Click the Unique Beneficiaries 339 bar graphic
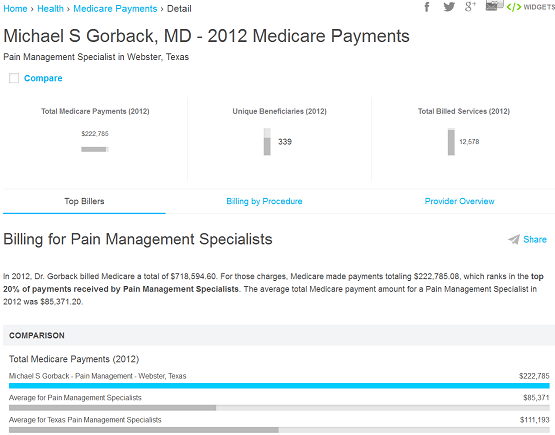555x435 pixels. [267, 142]
